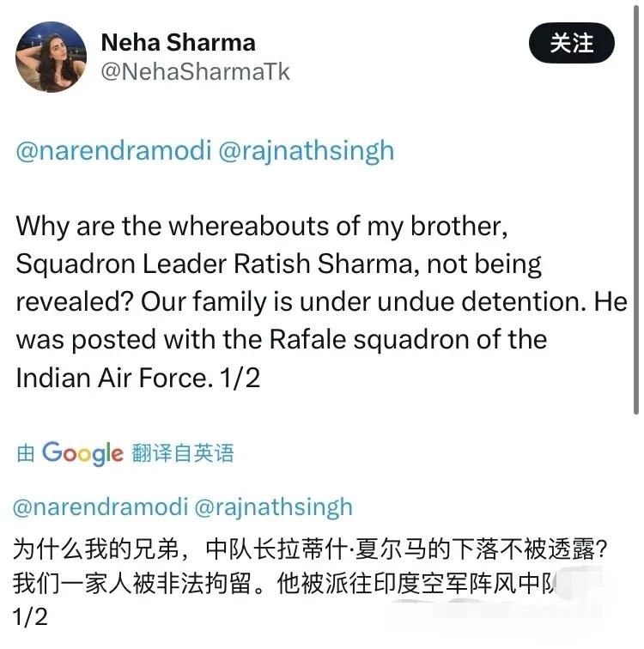Click the 由 character before Google logo
The width and height of the screenshot is (644, 649).
click(x=26, y=453)
